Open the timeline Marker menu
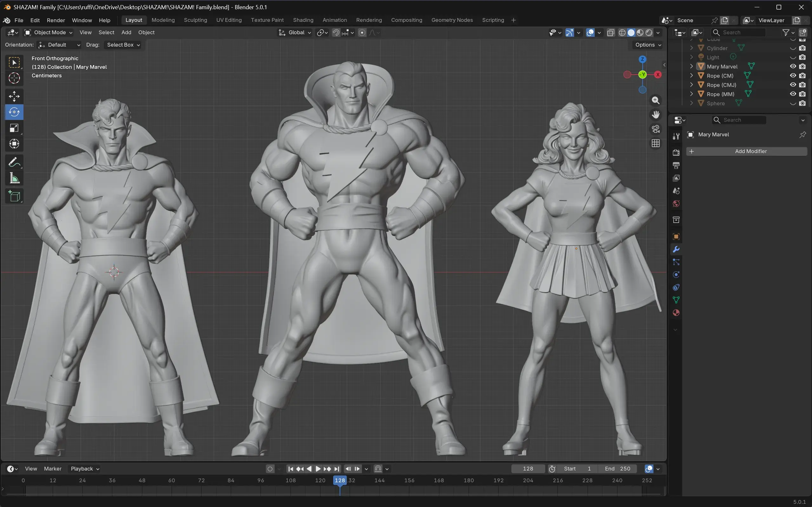The image size is (812, 507). (x=53, y=469)
